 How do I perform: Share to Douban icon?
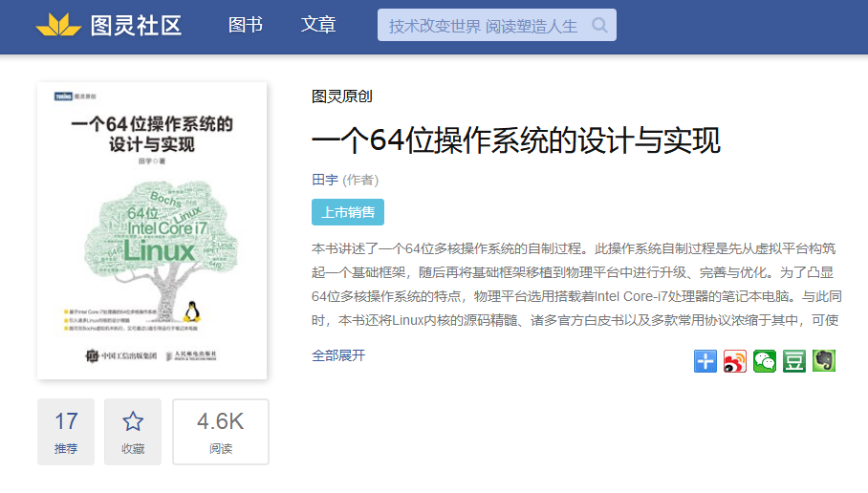794,361
